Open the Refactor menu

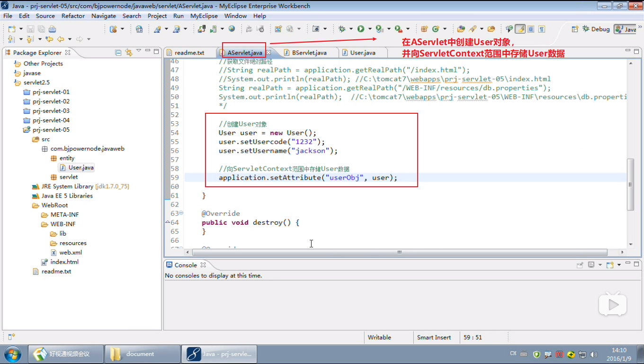(x=73, y=16)
